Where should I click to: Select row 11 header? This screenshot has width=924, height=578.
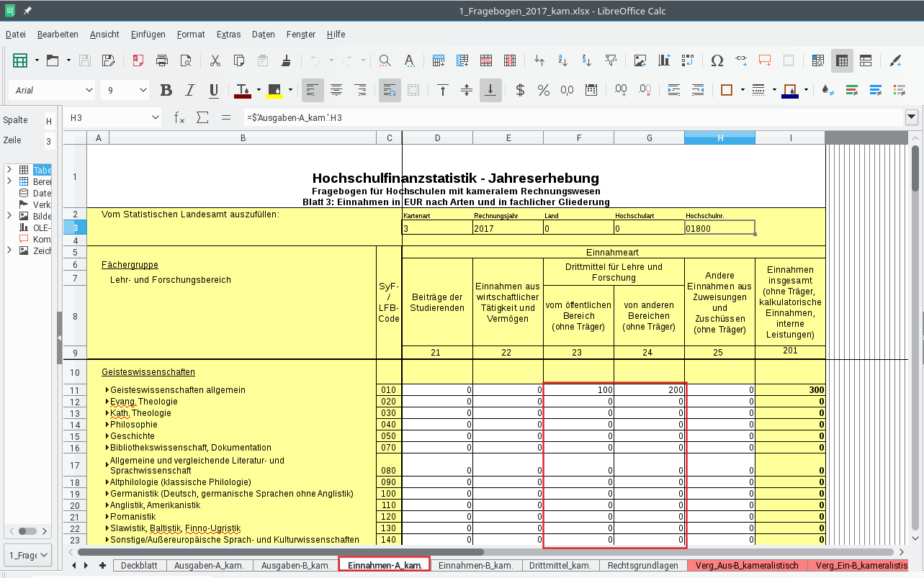tap(75, 389)
